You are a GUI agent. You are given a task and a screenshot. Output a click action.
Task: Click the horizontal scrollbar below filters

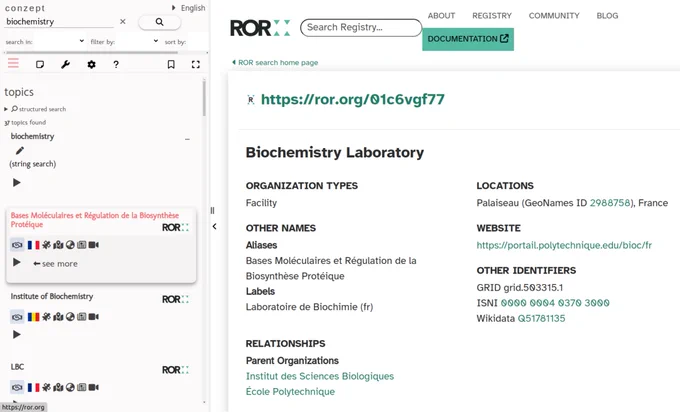click(x=92, y=52)
